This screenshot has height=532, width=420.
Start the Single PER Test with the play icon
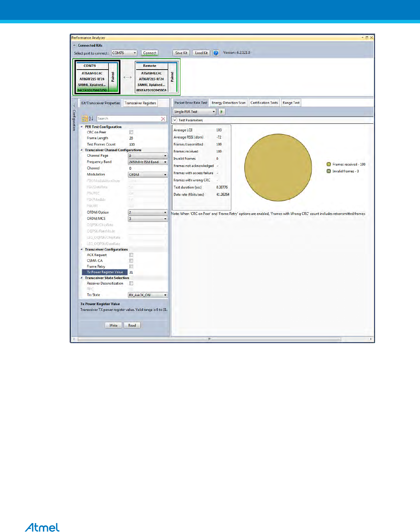[x=221, y=112]
